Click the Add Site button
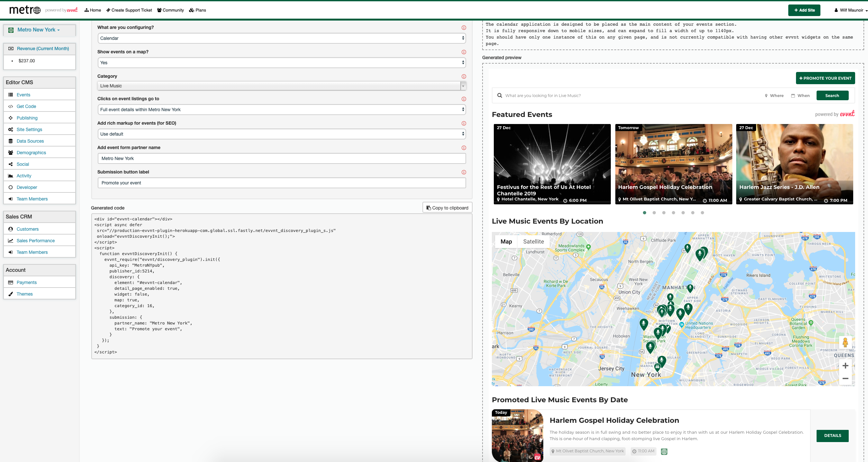Viewport: 868px width, 462px height. click(804, 10)
